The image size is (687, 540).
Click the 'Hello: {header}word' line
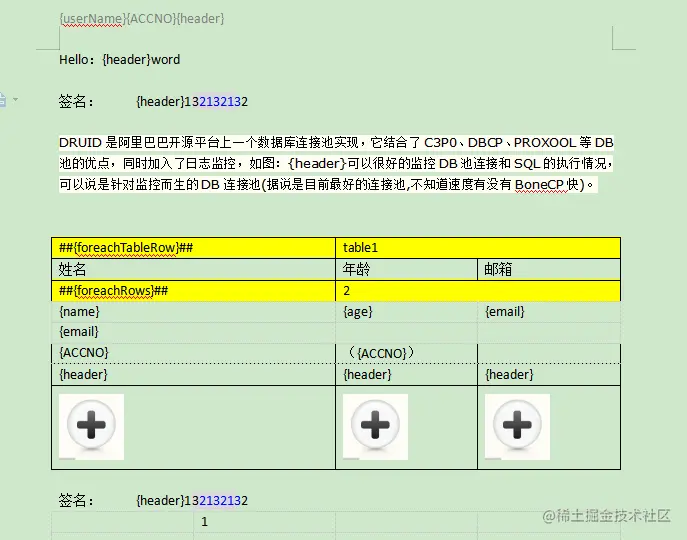120,60
